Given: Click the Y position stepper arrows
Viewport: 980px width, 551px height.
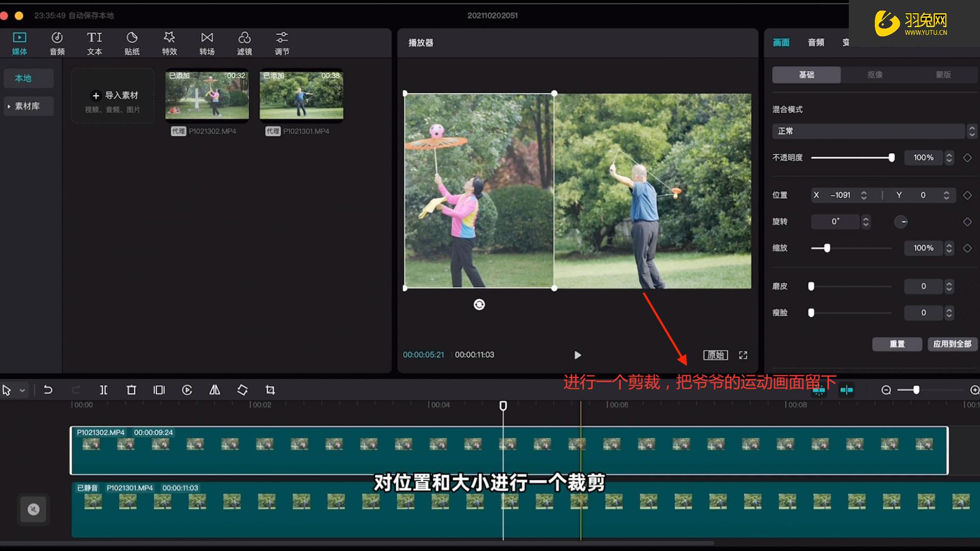Looking at the screenshot, I should pyautogui.click(x=946, y=195).
